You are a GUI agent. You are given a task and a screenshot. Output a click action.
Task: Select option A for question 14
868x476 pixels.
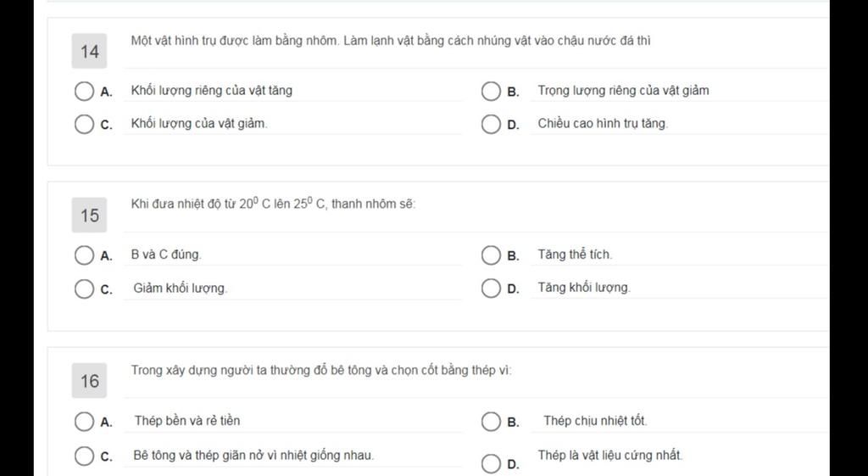[84, 92]
